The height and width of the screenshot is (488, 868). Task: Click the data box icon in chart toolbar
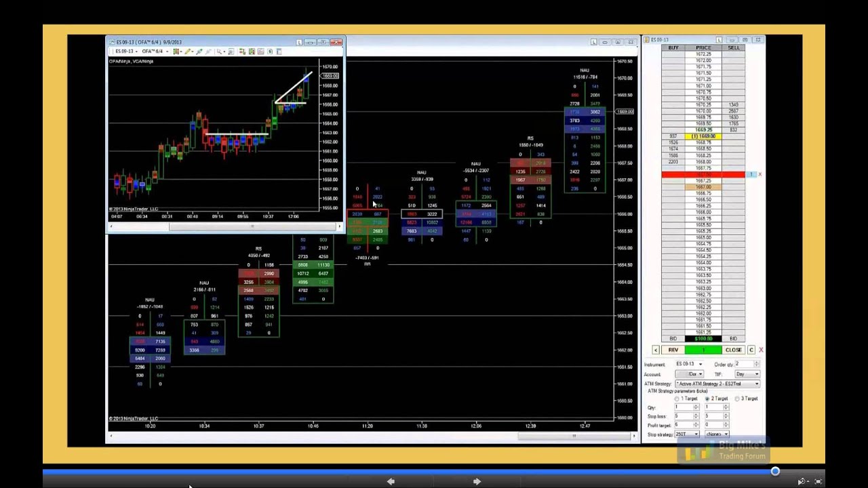(260, 52)
